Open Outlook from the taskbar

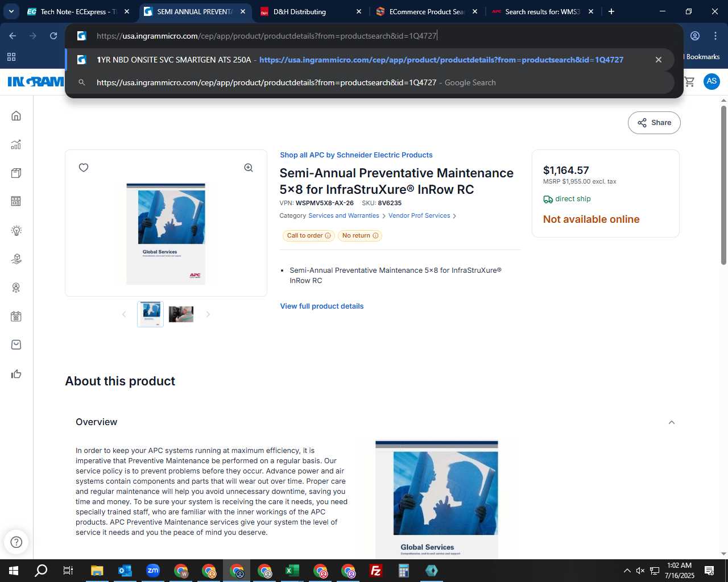click(125, 571)
